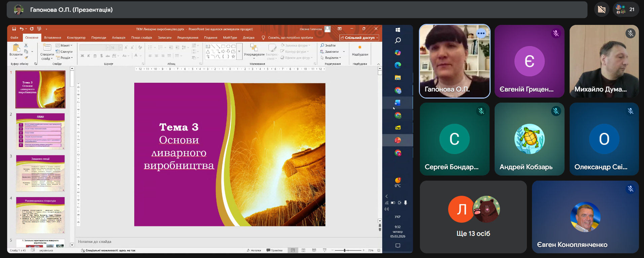Toggle Примітки comments pane in status bar
644x258 pixels.
274,250
